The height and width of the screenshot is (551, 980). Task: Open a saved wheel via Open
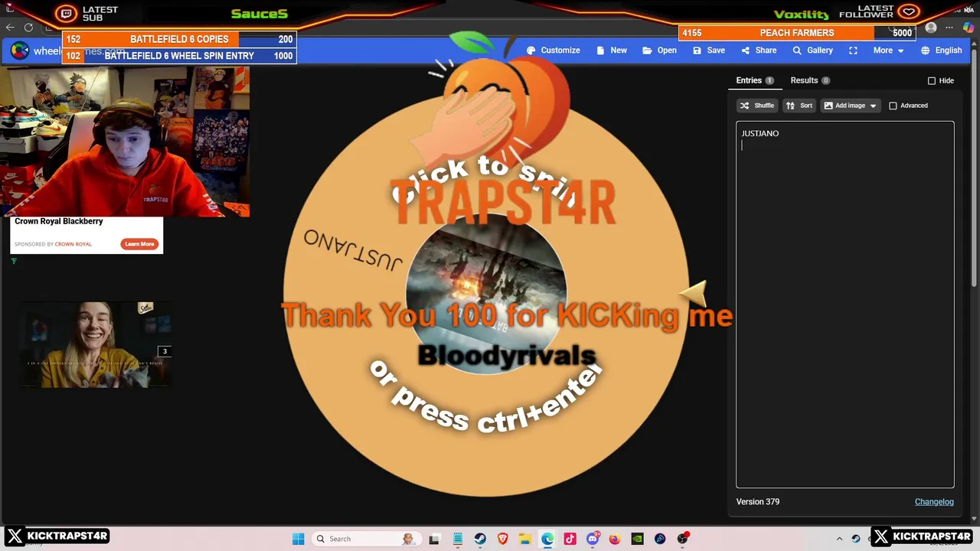tap(659, 51)
